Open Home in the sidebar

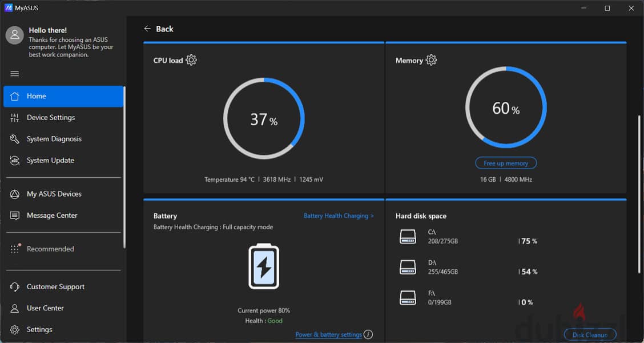click(x=63, y=96)
